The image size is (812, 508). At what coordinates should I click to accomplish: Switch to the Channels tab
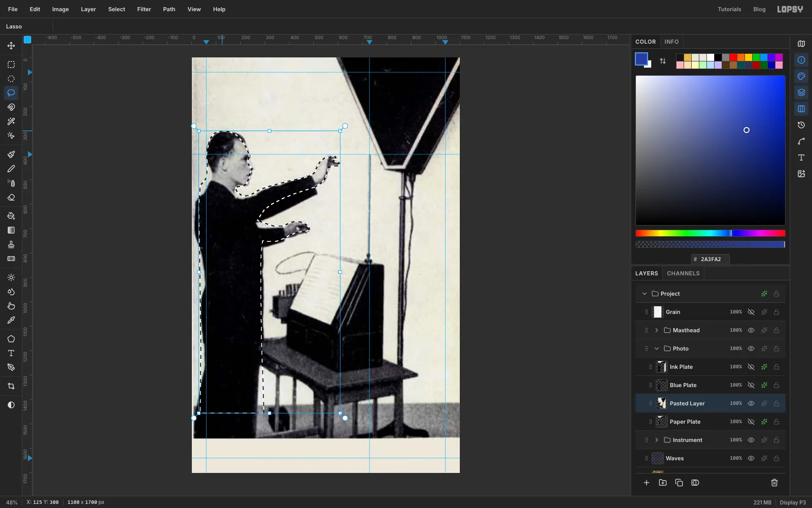tap(683, 273)
